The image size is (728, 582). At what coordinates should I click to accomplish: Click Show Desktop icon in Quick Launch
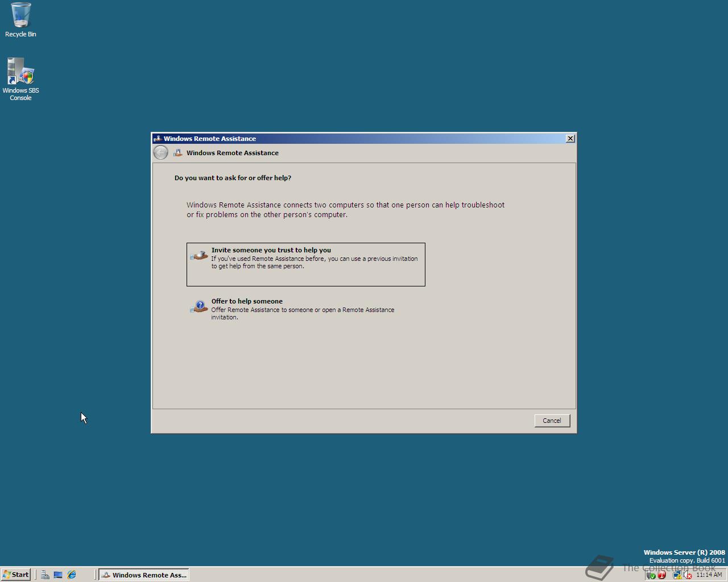pos(58,575)
